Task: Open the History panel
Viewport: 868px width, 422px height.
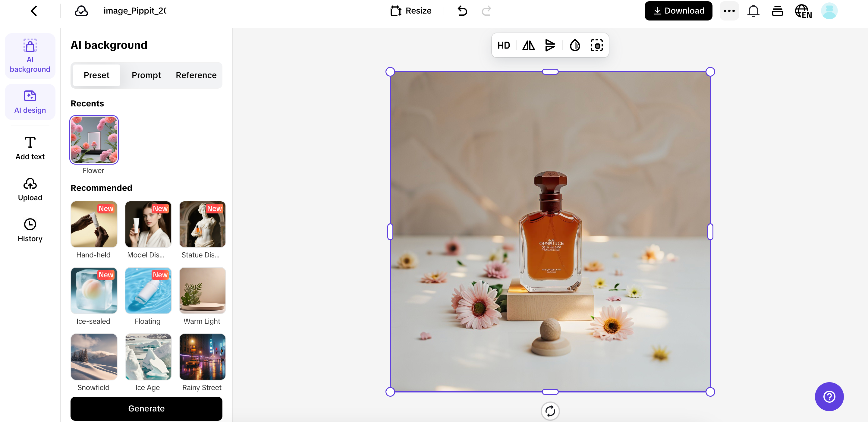Action: coord(30,230)
